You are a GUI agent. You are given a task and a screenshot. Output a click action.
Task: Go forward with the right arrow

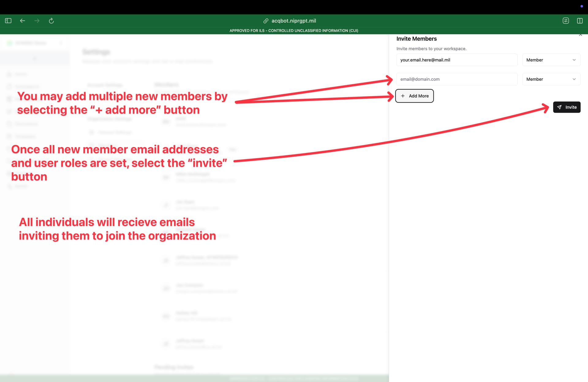pyautogui.click(x=37, y=21)
